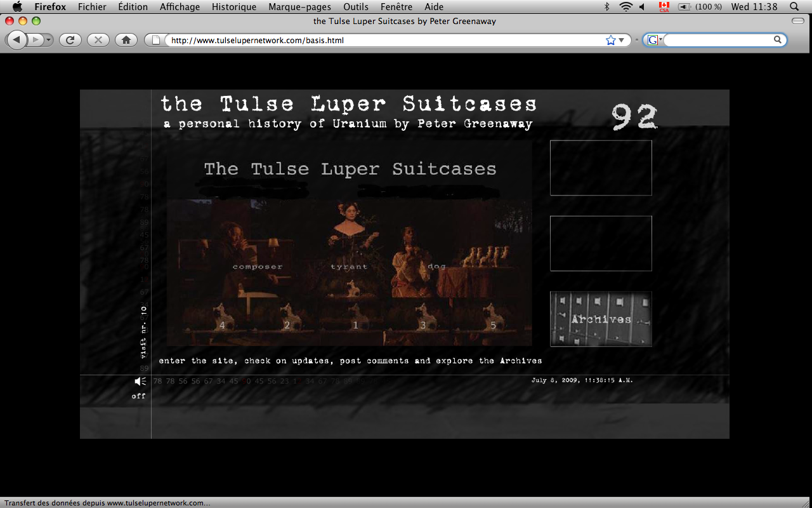
Task: Click the status bar 'Transfert des données' text
Action: pyautogui.click(x=107, y=503)
